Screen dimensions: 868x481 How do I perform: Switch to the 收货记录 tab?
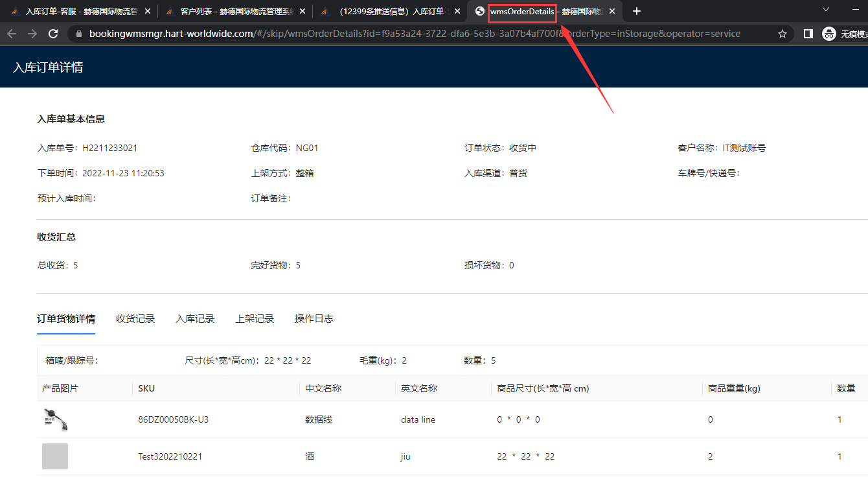(135, 319)
